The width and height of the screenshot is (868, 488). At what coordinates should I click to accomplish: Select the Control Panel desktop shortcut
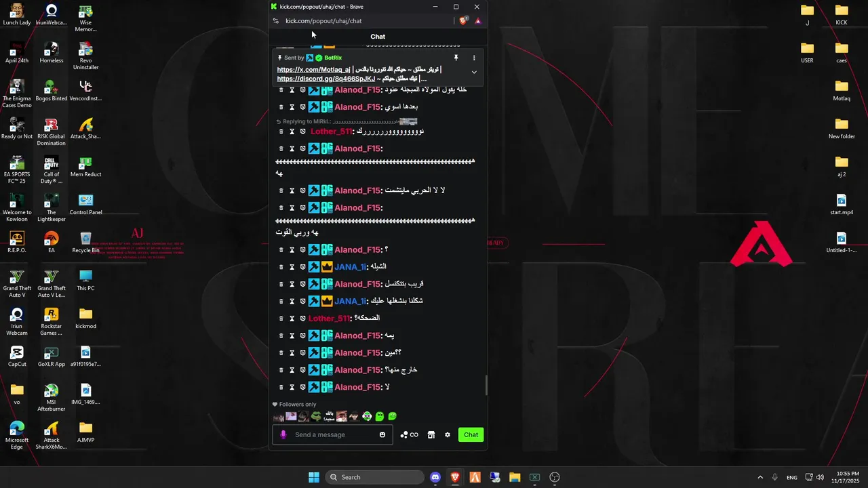85,205
